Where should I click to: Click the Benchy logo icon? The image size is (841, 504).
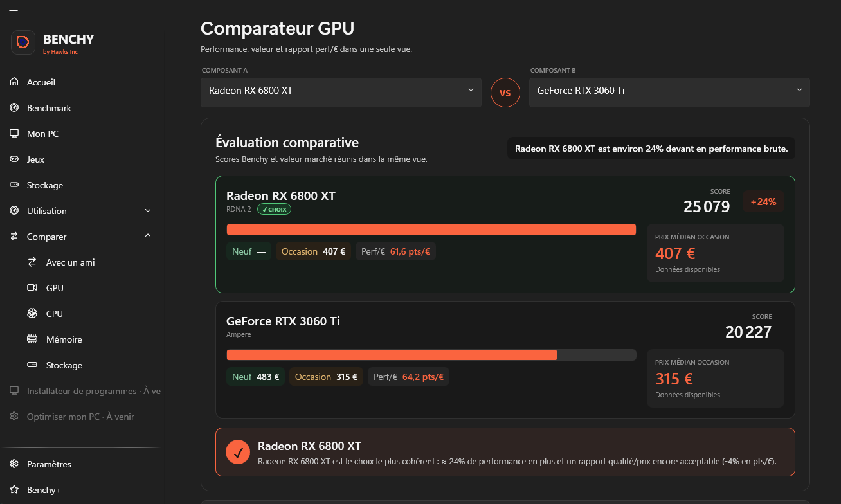click(23, 42)
